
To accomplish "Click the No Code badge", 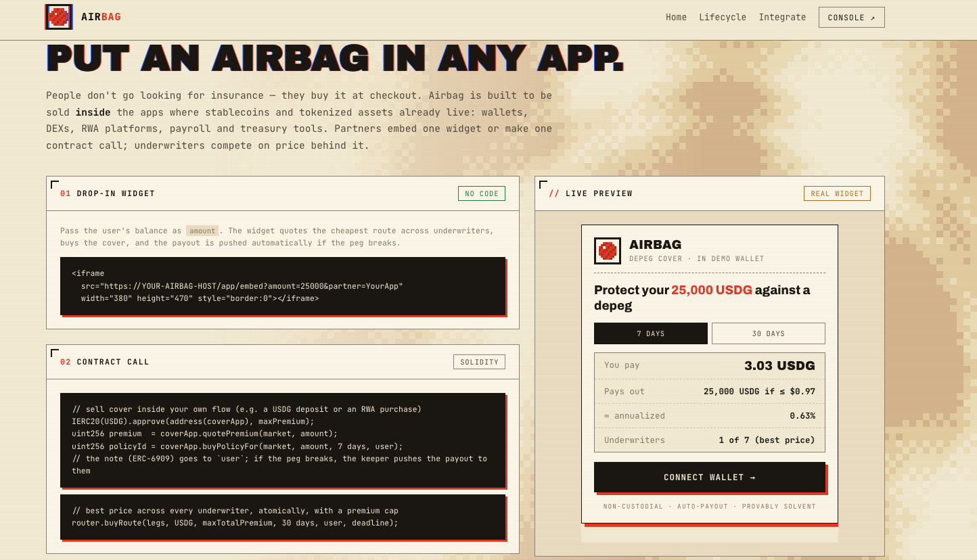I will click(482, 193).
